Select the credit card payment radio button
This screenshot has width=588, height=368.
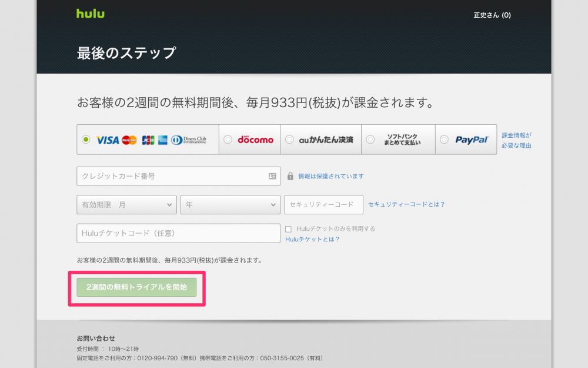click(x=86, y=140)
